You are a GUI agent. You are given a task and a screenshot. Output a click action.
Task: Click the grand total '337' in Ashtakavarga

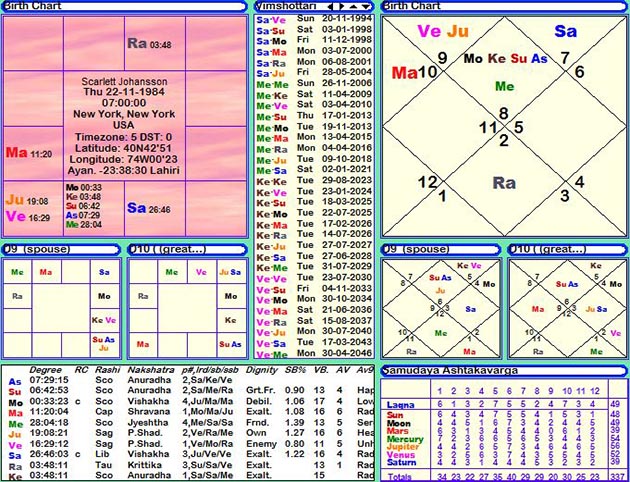point(618,477)
